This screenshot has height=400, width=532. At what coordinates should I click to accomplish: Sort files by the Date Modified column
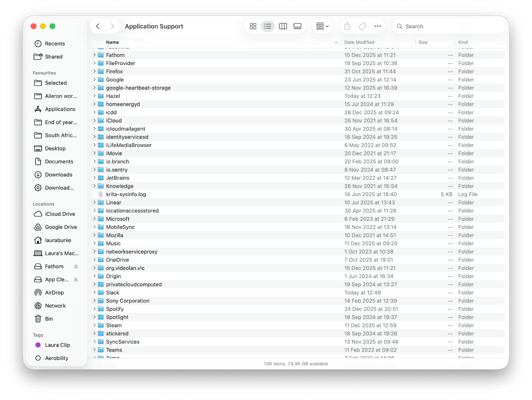(x=359, y=42)
